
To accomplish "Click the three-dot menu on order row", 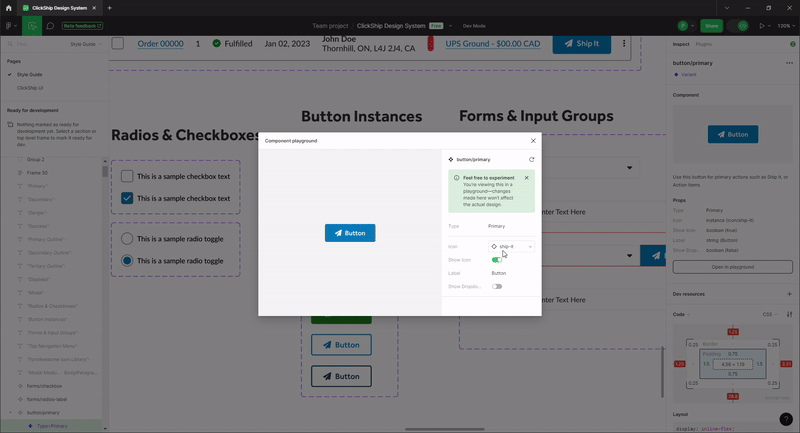I will (x=623, y=44).
